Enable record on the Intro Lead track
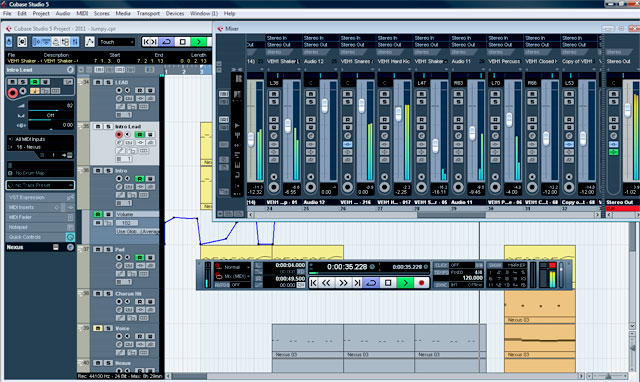Screen dimensions: 640x382 click(119, 134)
